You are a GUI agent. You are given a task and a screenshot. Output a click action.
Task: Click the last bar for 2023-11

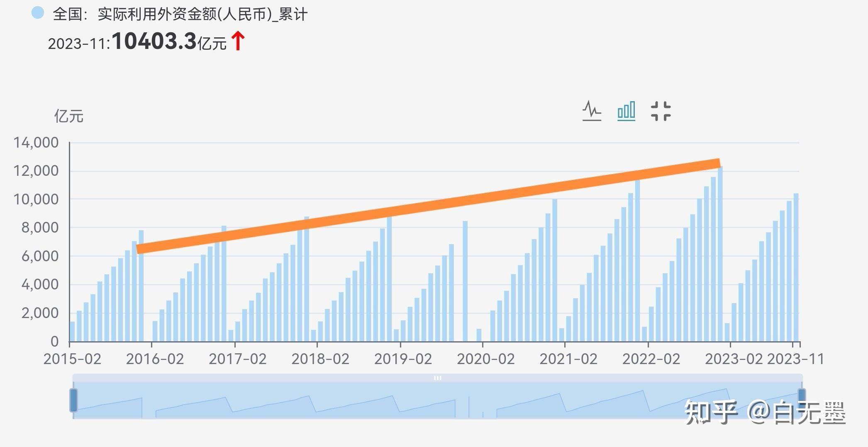796,267
